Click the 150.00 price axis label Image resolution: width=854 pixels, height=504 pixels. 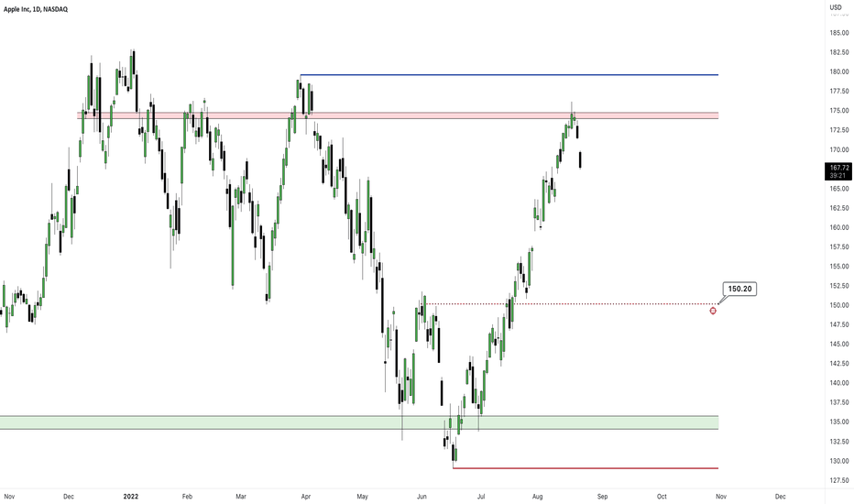pyautogui.click(x=839, y=305)
